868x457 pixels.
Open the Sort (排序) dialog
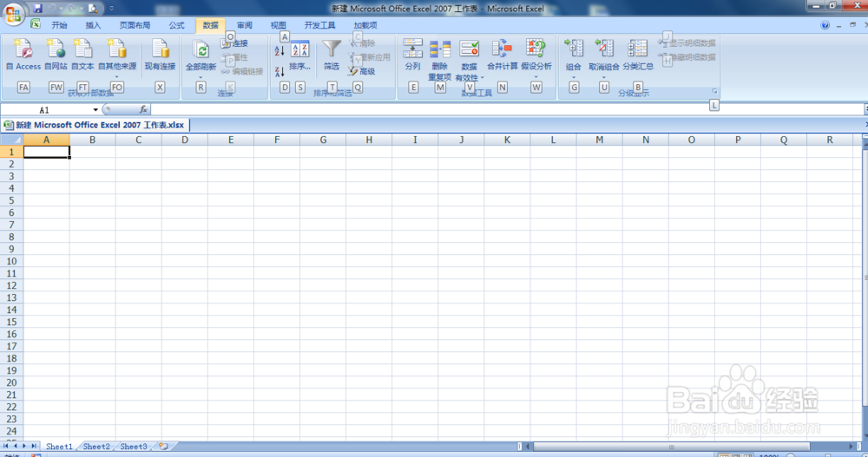pos(299,55)
